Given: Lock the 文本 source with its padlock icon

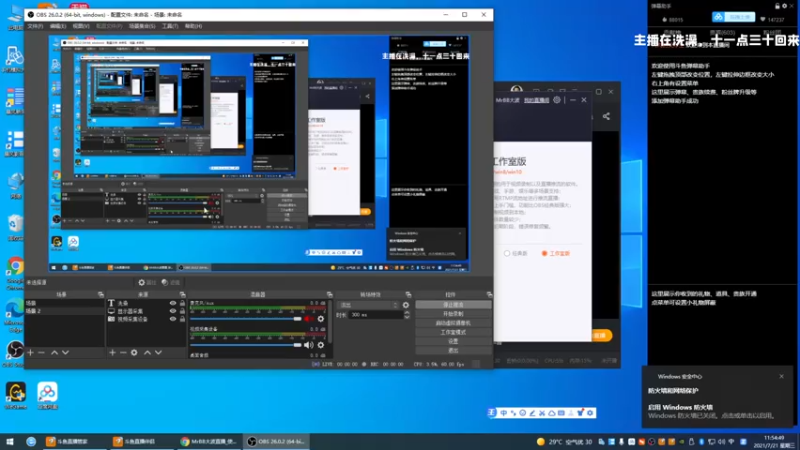Looking at the screenshot, I should (x=182, y=303).
